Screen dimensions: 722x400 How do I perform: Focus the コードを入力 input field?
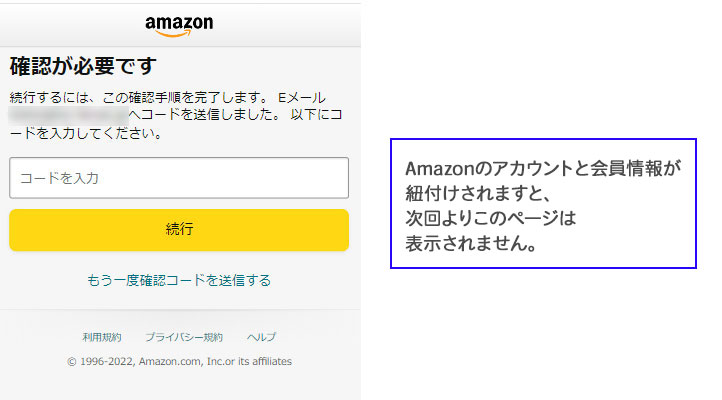coord(179,178)
